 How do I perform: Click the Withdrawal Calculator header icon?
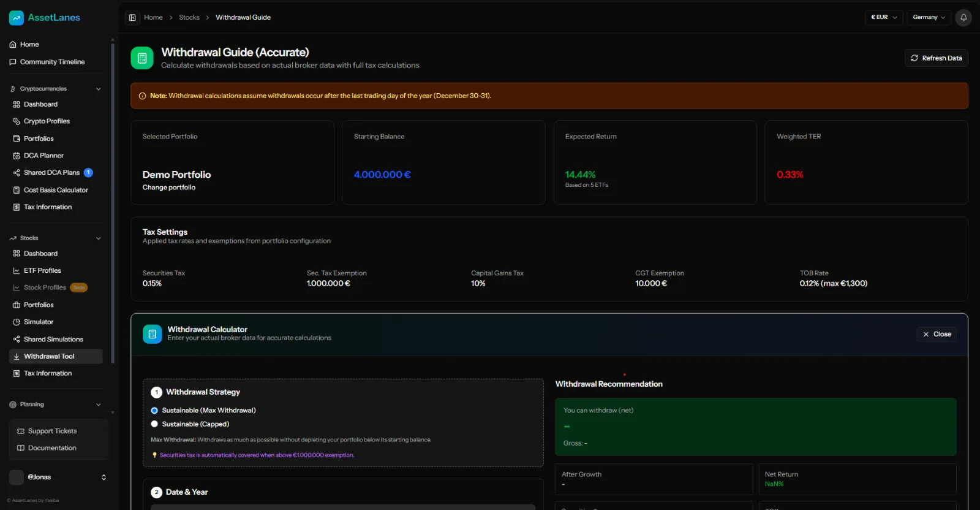(x=153, y=334)
